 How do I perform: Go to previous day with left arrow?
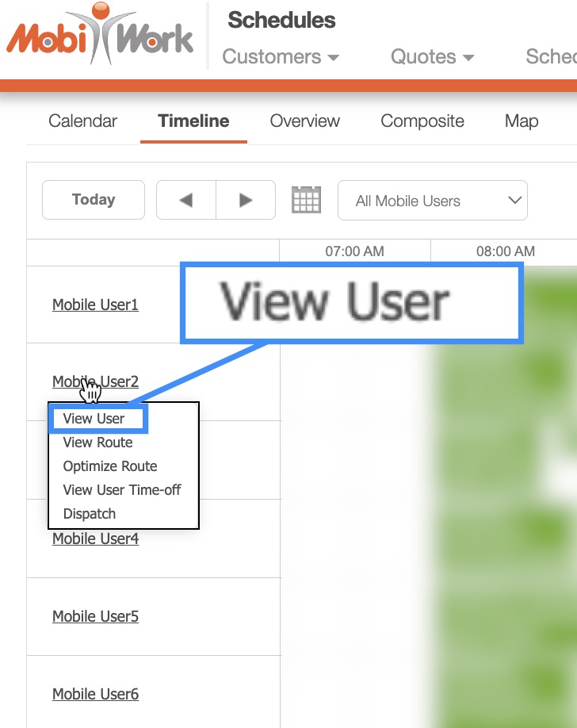pos(186,200)
